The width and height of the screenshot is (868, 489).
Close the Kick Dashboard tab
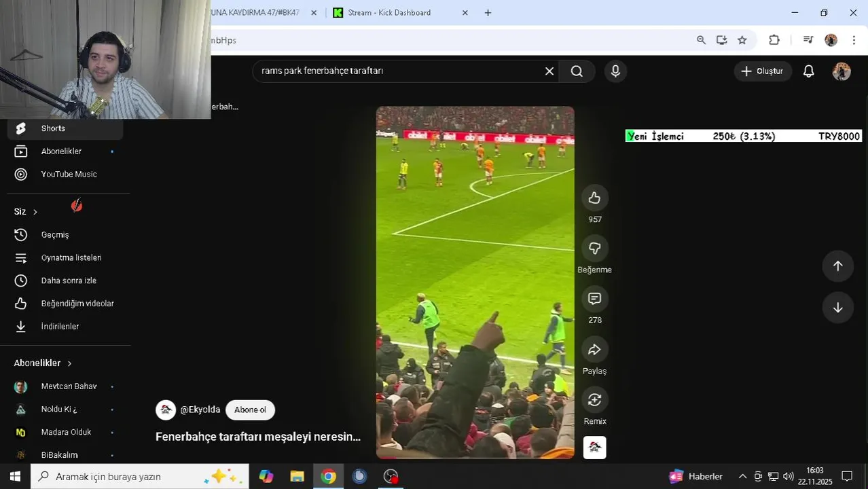tap(465, 13)
